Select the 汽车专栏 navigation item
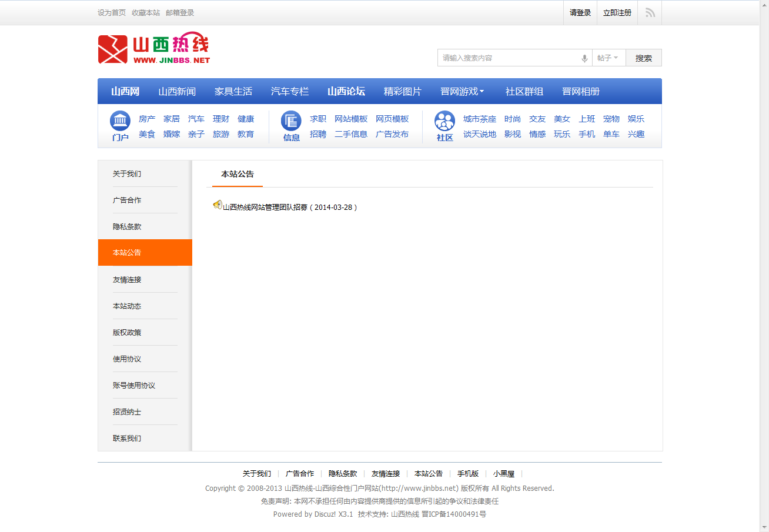The height and width of the screenshot is (532, 769). coord(290,91)
